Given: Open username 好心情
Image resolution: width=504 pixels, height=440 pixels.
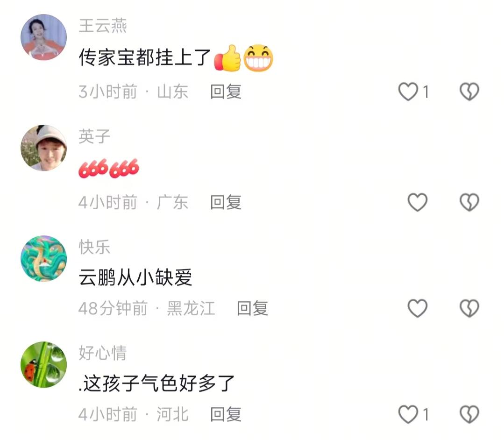Looking at the screenshot, I should click(x=103, y=353).
